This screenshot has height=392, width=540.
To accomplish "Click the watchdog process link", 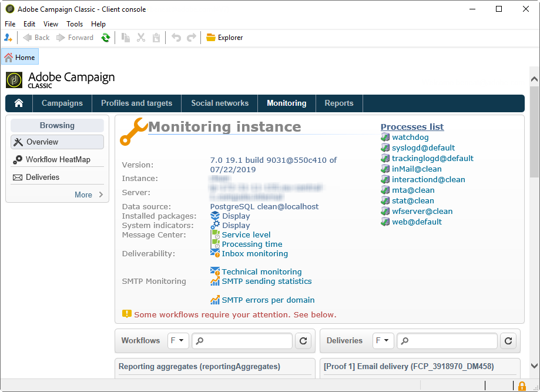I will (x=410, y=137).
